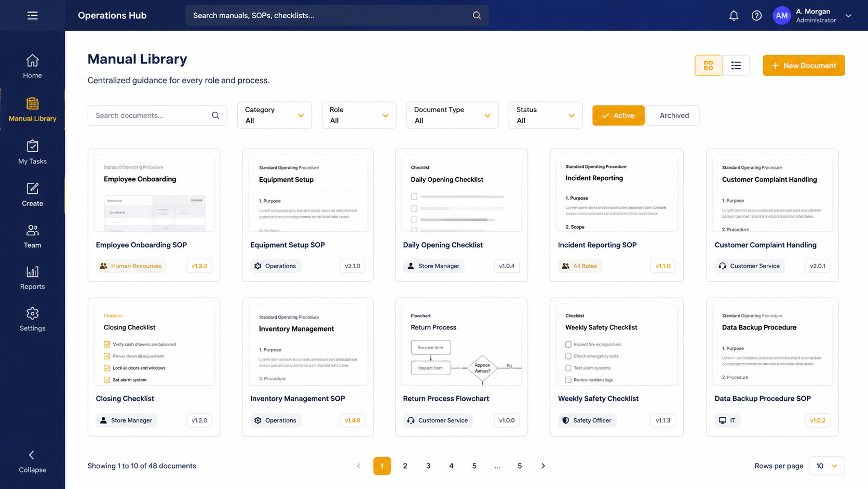Go to next page arrow
Viewport: 868px width, 489px height.
[x=543, y=466]
